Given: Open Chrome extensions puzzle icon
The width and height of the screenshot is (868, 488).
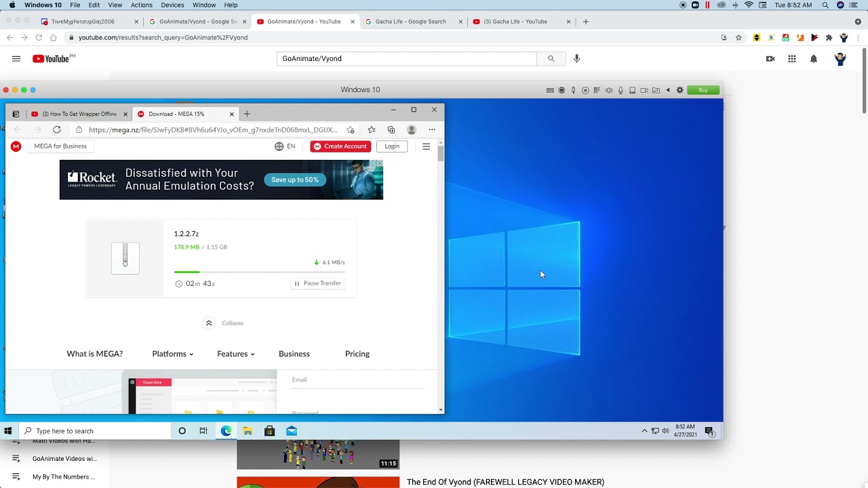Looking at the screenshot, I should pyautogui.click(x=829, y=38).
